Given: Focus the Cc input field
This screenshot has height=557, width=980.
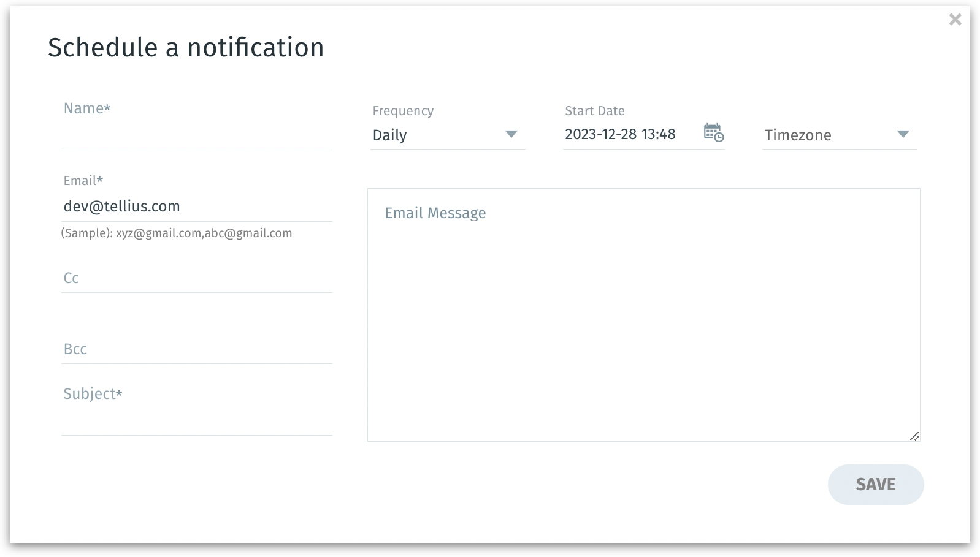Looking at the screenshot, I should pyautogui.click(x=196, y=278).
